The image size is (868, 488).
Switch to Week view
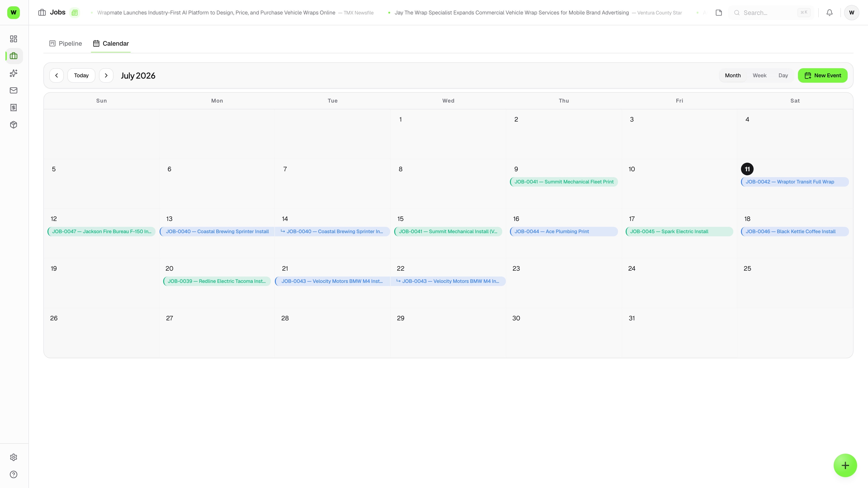pos(759,75)
